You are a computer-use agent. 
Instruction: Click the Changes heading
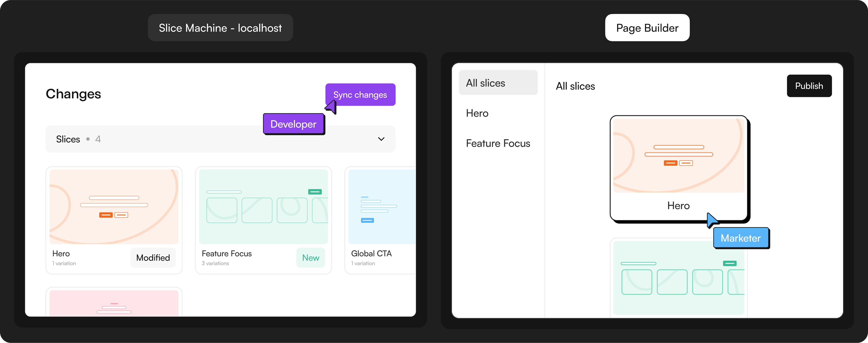point(73,94)
